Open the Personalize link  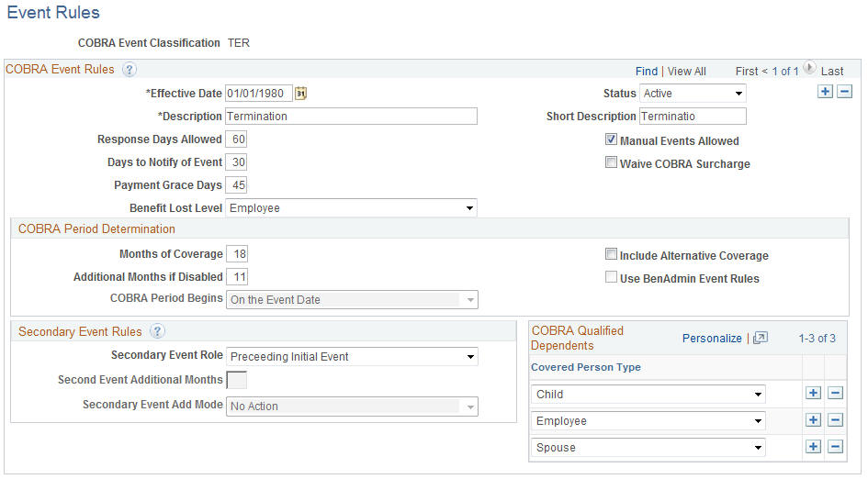[x=712, y=339]
